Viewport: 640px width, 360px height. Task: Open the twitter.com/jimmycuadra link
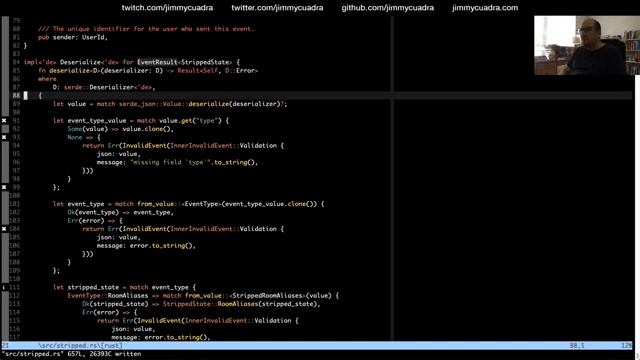(277, 8)
